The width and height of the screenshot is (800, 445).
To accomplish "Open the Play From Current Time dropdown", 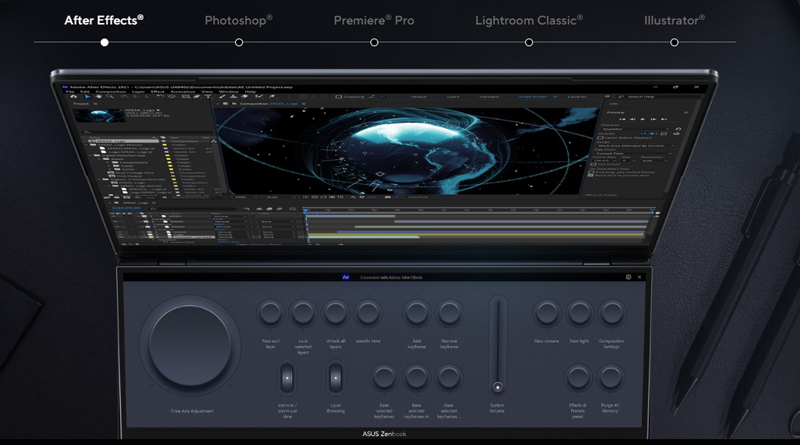I will click(633, 154).
